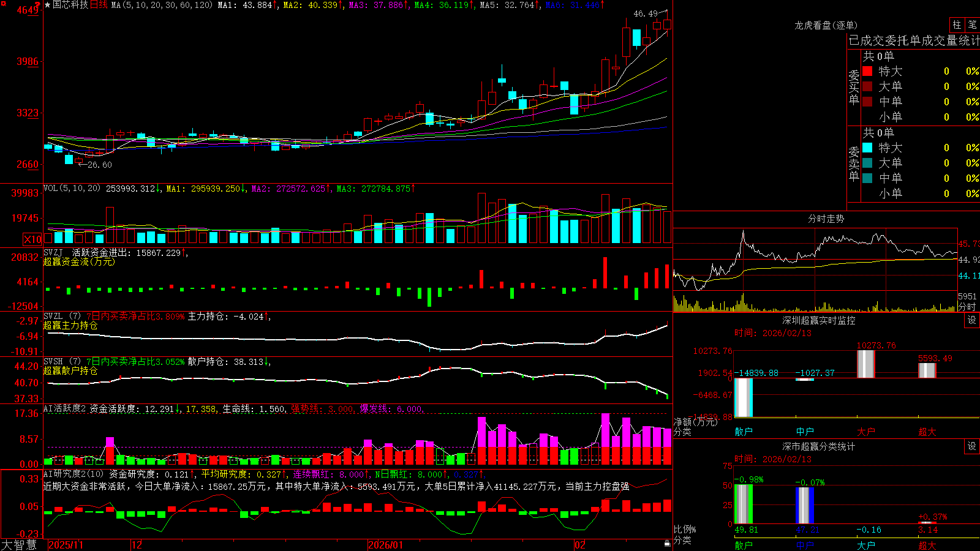Click the 大智慧 logo at bottom left
Screen dimensions: 980x551
coord(19,545)
